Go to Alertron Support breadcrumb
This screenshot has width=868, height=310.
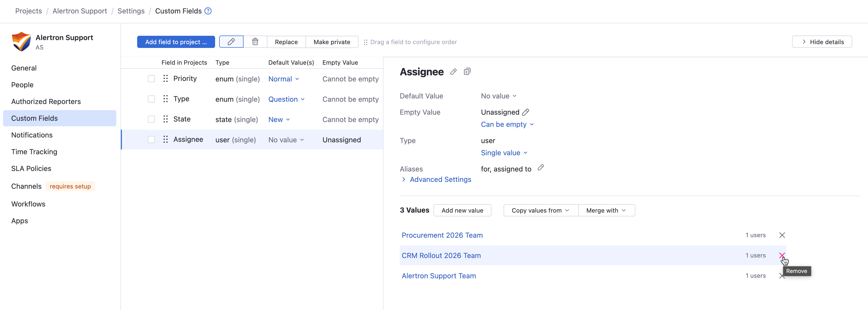[79, 11]
